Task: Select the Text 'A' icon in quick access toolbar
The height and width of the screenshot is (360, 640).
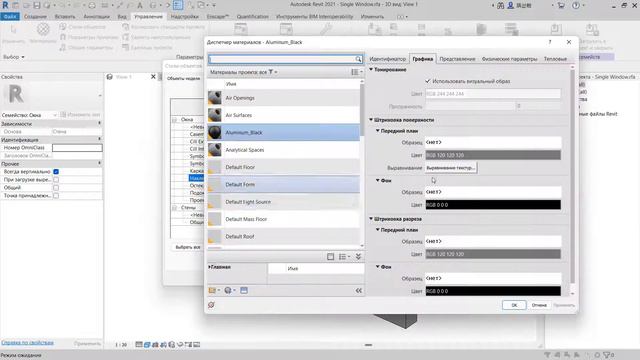Action: (140, 5)
